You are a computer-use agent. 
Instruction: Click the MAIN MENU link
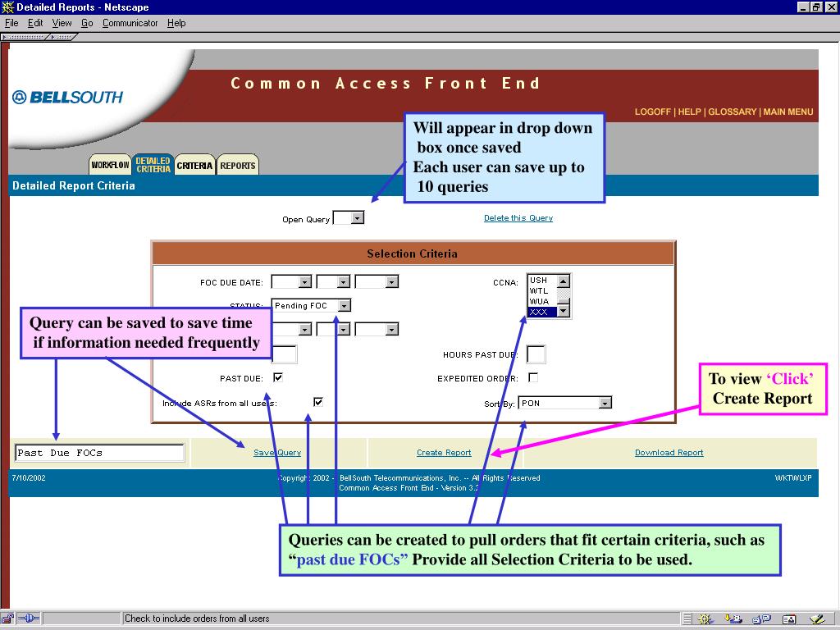click(x=788, y=112)
